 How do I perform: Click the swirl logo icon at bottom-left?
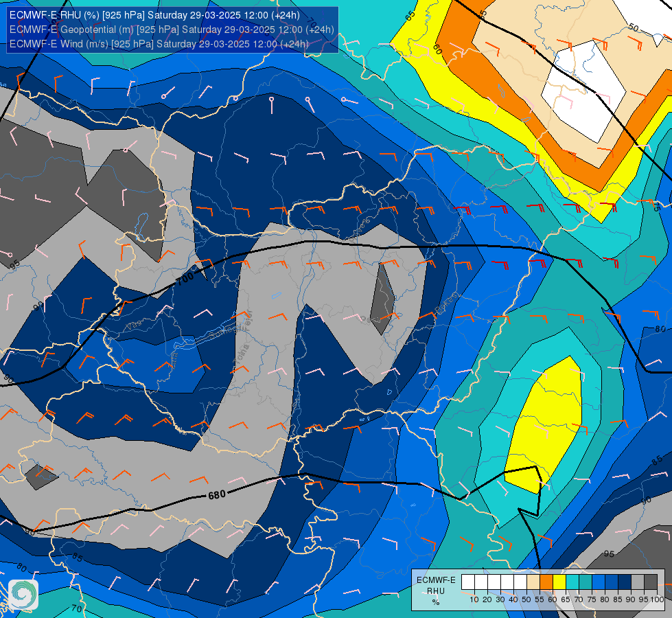tap(23, 595)
